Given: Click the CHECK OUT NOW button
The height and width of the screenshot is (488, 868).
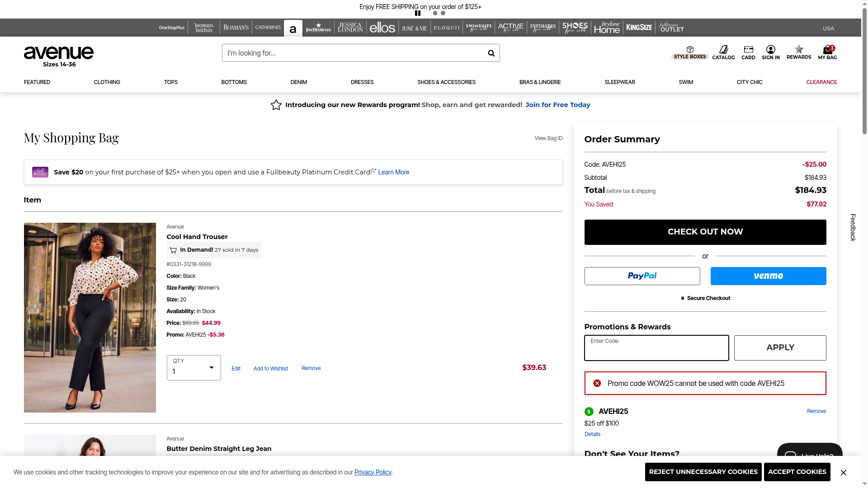Looking at the screenshot, I should pyautogui.click(x=705, y=232).
